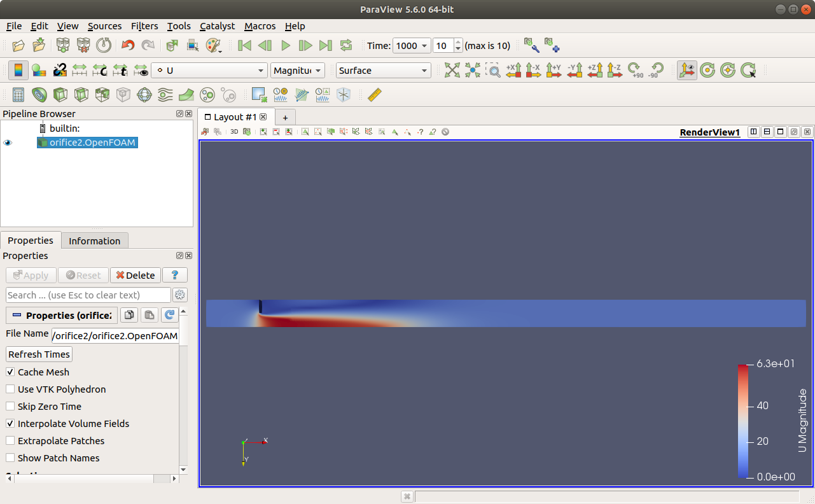Jump to the first time frame

click(244, 45)
